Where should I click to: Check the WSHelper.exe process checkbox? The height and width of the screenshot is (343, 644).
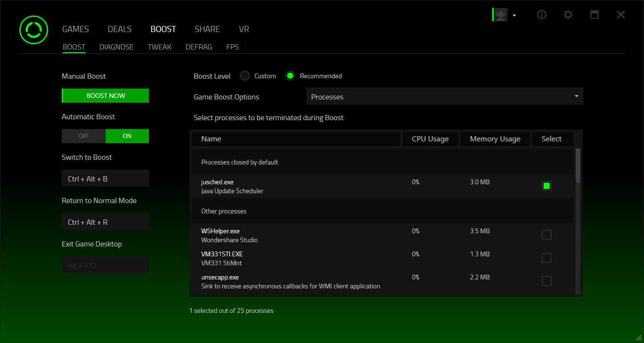(546, 235)
